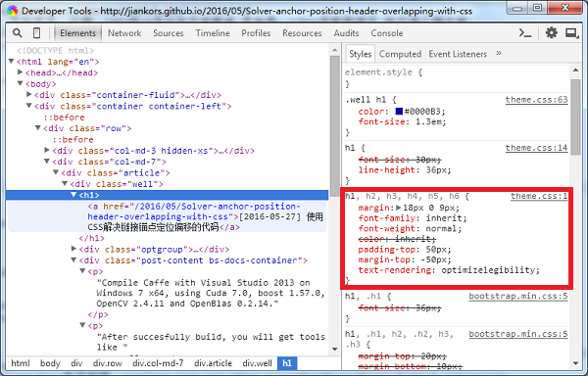Click the DOCTYPE html row
This screenshot has height=376, width=588.
[55, 50]
